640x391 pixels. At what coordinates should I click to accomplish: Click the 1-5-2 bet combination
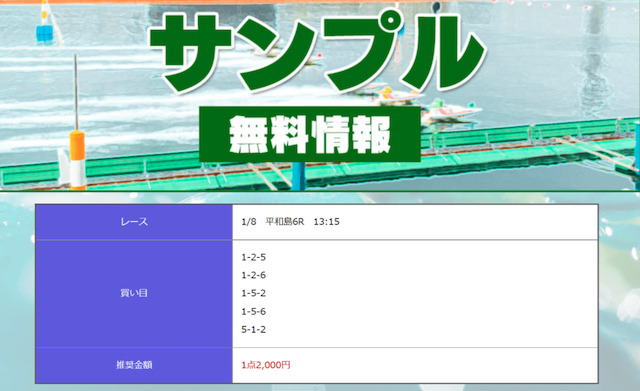[253, 293]
